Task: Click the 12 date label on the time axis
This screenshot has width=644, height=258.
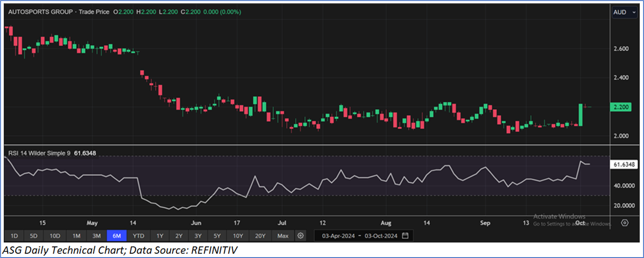Action: tap(323, 223)
